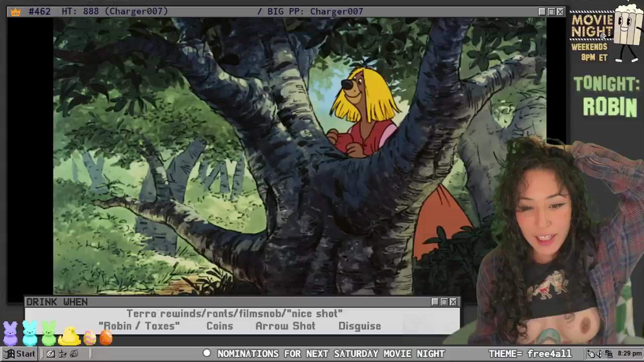
Task: Click the white dot before NOMINATIONS
Action: (207, 353)
